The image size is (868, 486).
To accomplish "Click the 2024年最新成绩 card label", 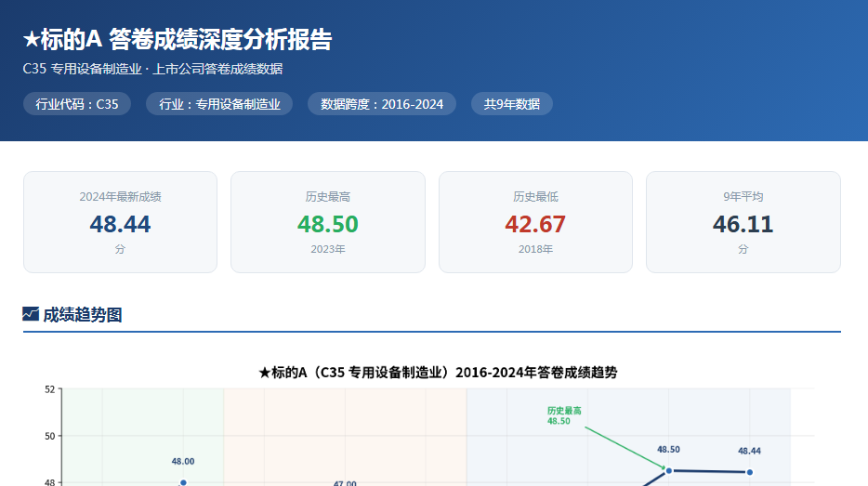I will 120,196.
